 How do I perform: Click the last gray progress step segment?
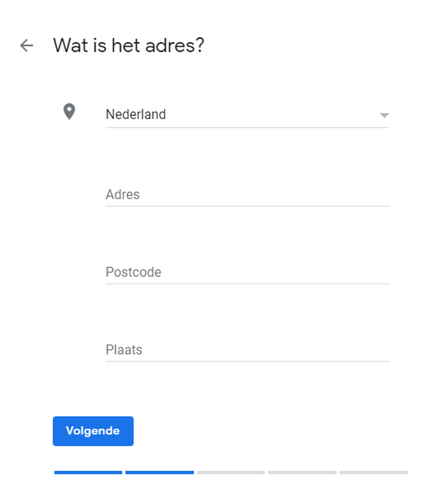coord(374,472)
